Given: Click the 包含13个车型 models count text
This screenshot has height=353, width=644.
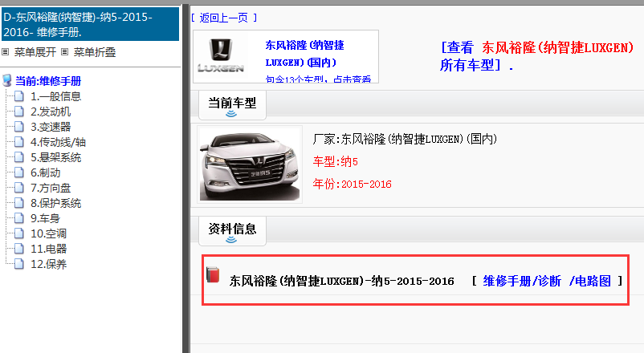Looking at the screenshot, I should (x=318, y=79).
